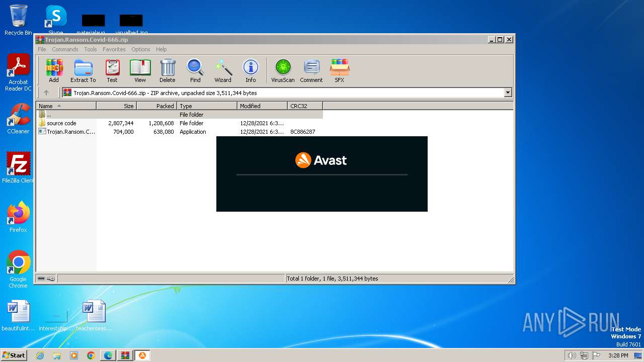The image size is (644, 362).
Task: Open the Help menu
Action: (x=161, y=49)
